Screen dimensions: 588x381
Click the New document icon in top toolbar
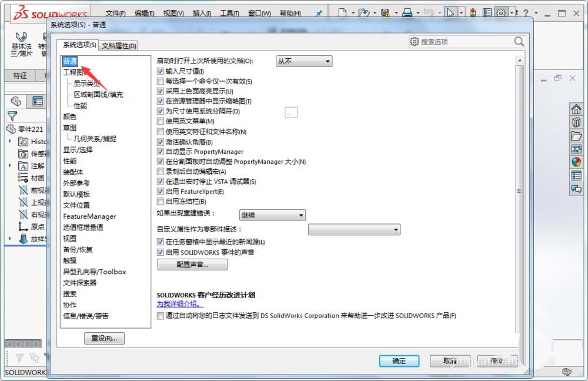(x=342, y=13)
